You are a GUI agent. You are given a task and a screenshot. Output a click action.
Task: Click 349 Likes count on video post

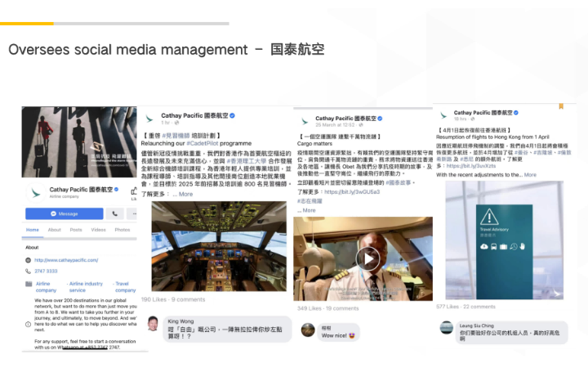309,308
